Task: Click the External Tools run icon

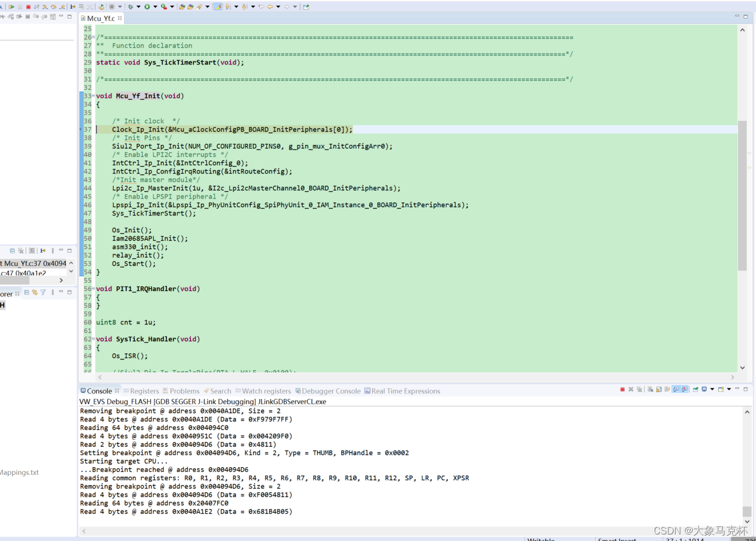Action: pyautogui.click(x=164, y=7)
